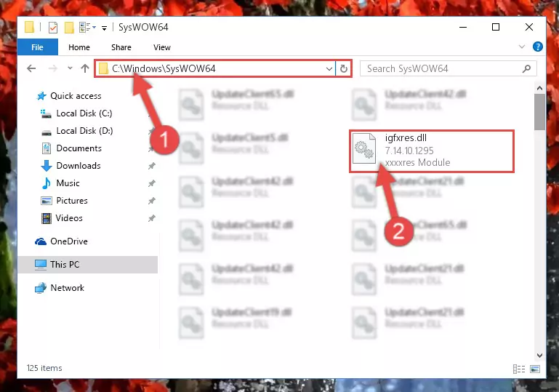Click the 7.14.10.1295 version text
Image resolution: width=559 pixels, height=392 pixels.
coord(409,151)
